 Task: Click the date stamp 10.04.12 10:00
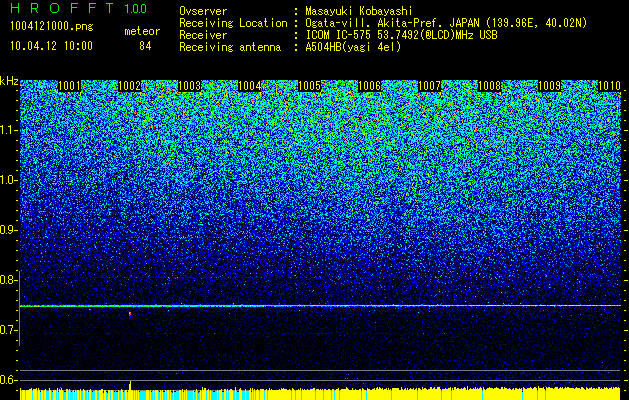[x=51, y=46]
